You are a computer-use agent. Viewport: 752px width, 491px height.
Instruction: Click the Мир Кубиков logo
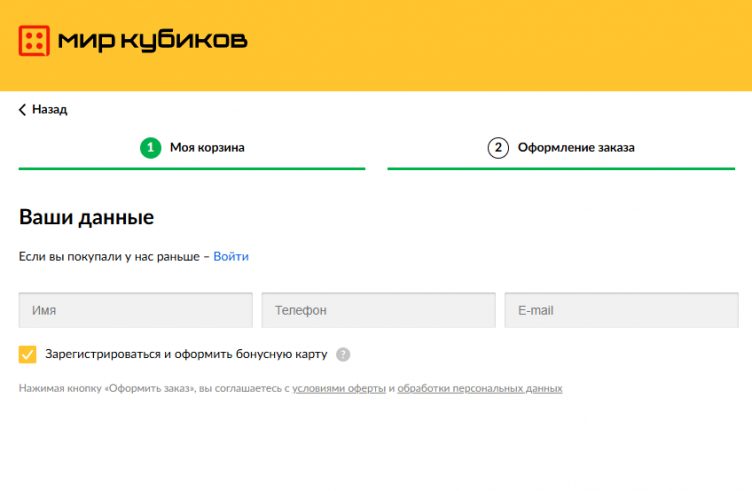click(x=133, y=41)
